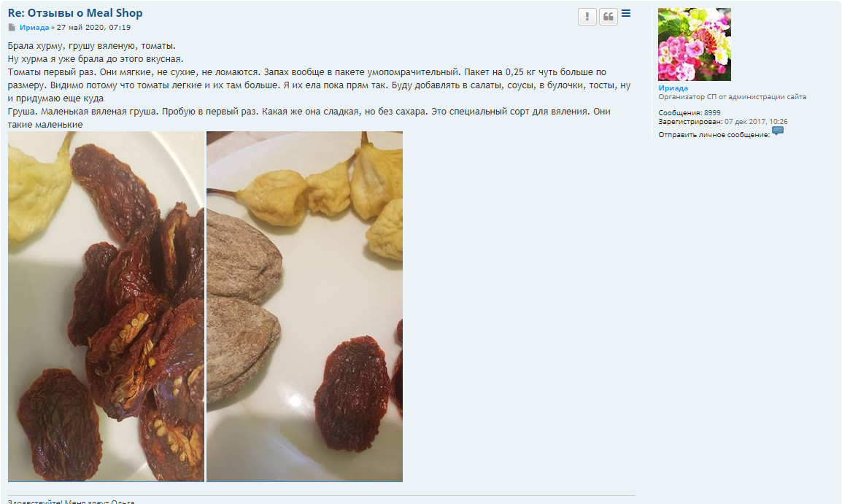Click the rank text "Организатор СП от администрации сайта"
Viewport: 842px width, 504px height.
(x=732, y=97)
